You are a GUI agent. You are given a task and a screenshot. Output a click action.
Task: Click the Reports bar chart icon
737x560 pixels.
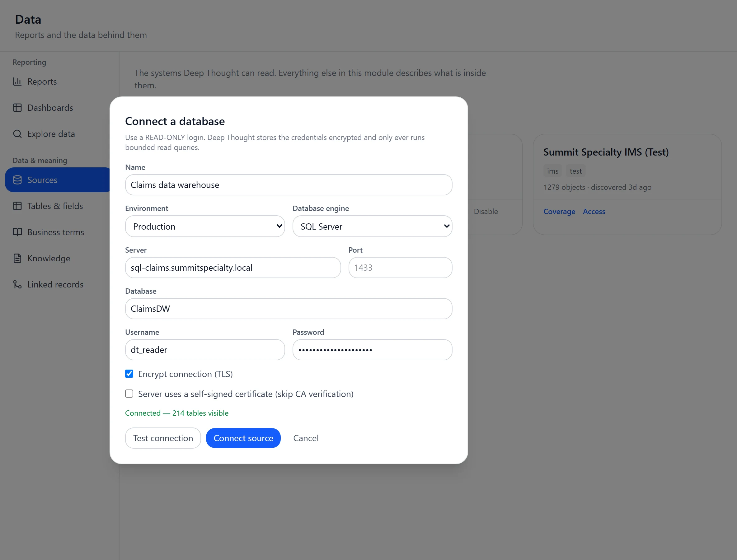(x=17, y=82)
